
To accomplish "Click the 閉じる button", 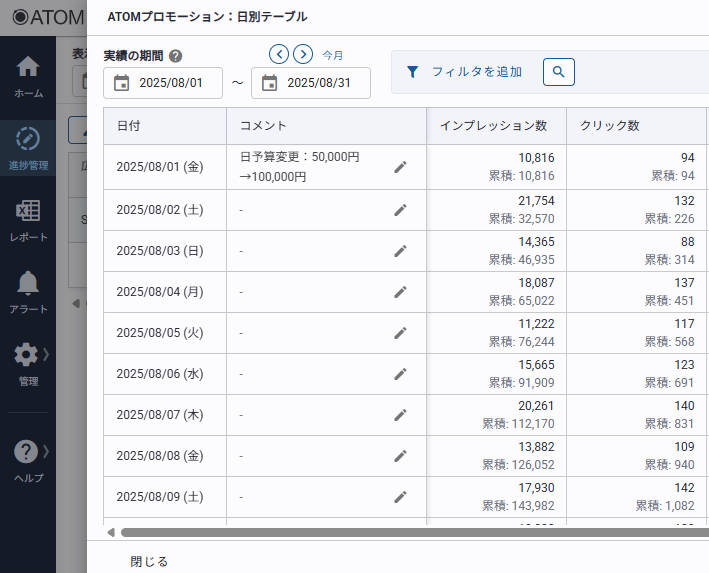I will tap(149, 561).
